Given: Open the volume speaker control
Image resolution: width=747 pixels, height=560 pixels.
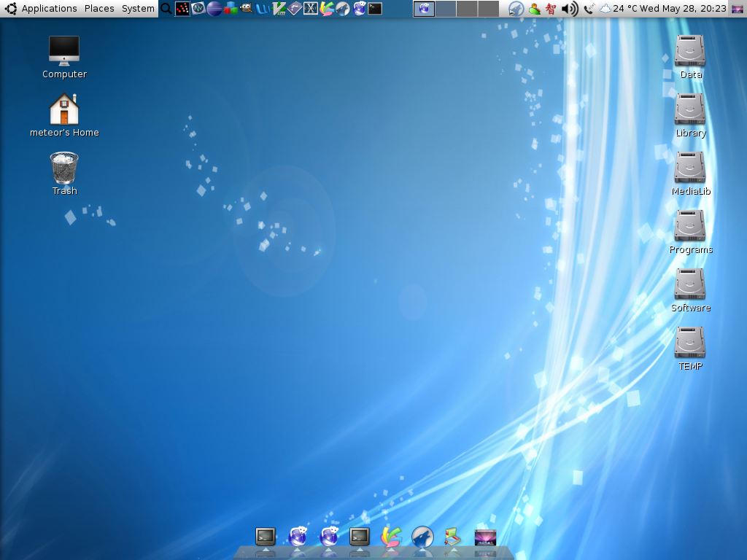Looking at the screenshot, I should [x=570, y=9].
